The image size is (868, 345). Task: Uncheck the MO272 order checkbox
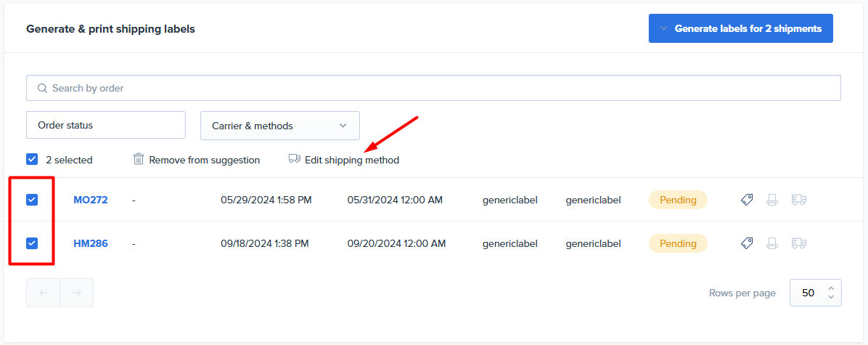[x=32, y=200]
